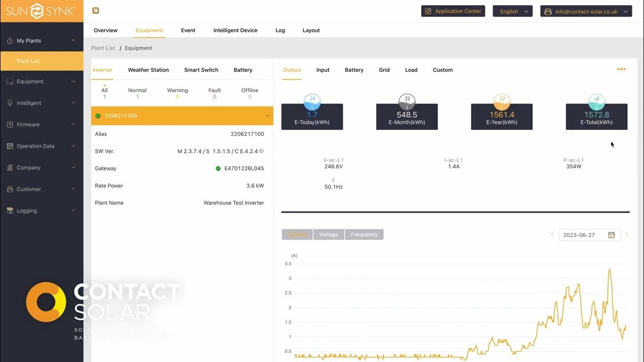This screenshot has height=362, width=644.
Task: Open the Application Center button
Action: tap(453, 11)
